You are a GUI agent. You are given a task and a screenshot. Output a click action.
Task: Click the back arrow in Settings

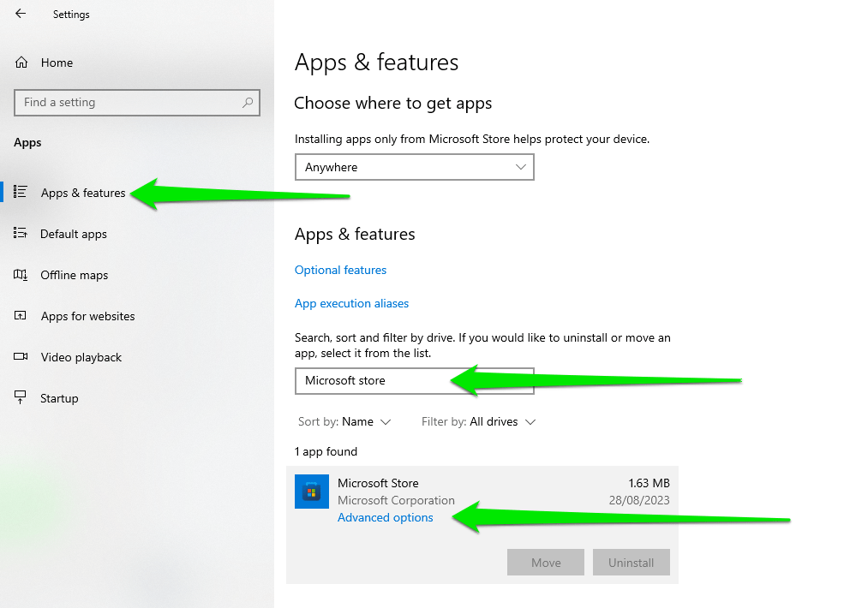pos(21,14)
